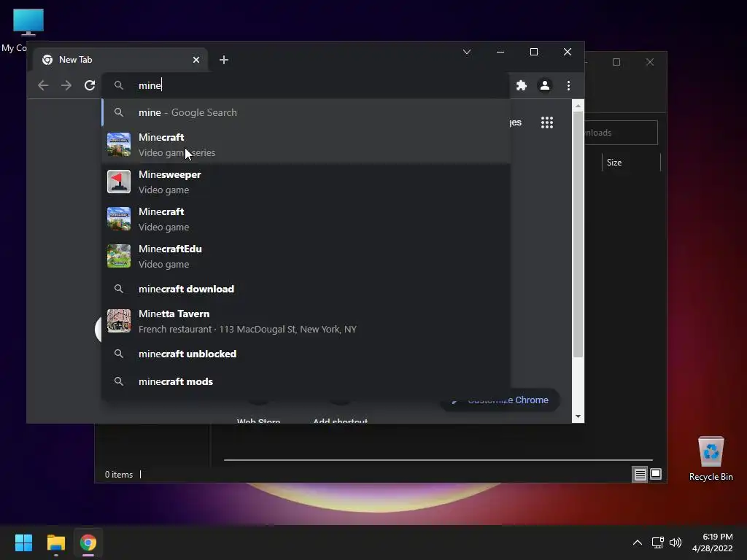Open a new tab with plus button

coord(223,60)
